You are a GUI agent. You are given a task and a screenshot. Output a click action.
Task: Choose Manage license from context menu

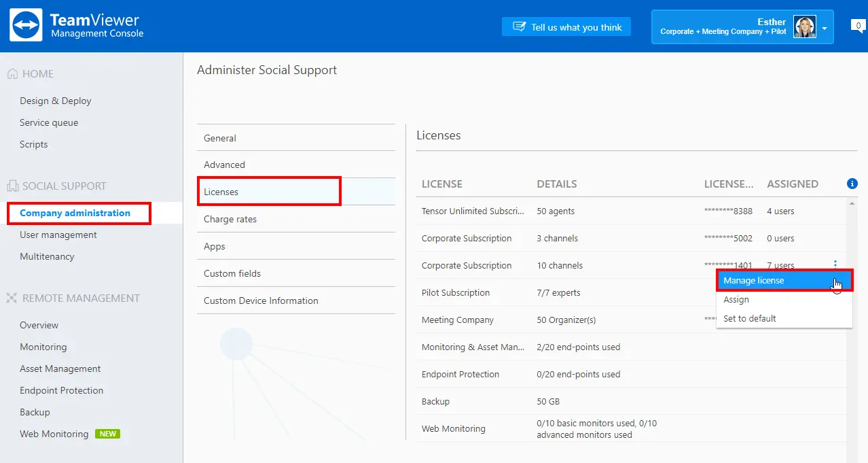(784, 280)
